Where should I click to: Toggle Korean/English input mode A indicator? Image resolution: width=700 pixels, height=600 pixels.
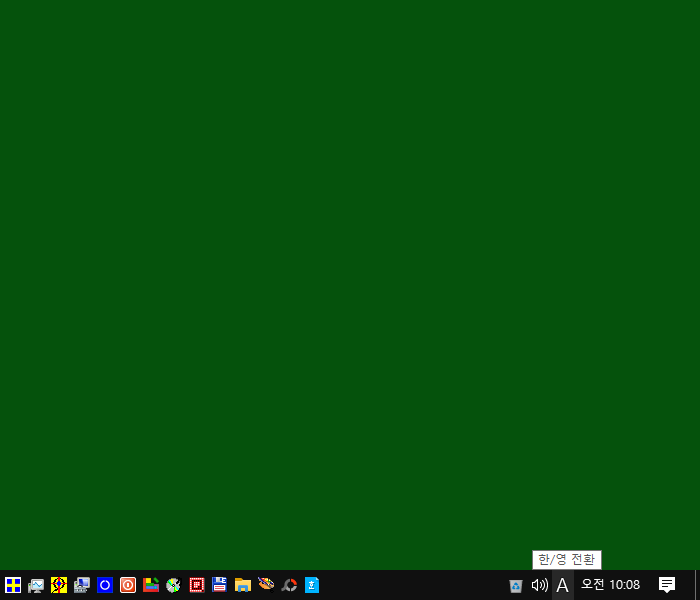(562, 585)
